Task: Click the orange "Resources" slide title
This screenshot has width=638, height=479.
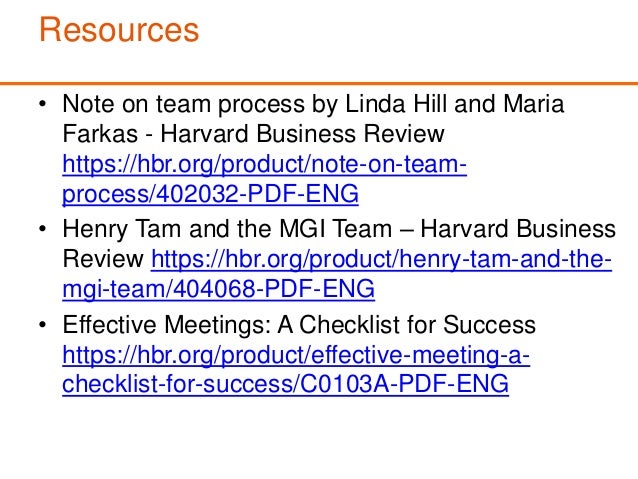Action: coord(119,29)
